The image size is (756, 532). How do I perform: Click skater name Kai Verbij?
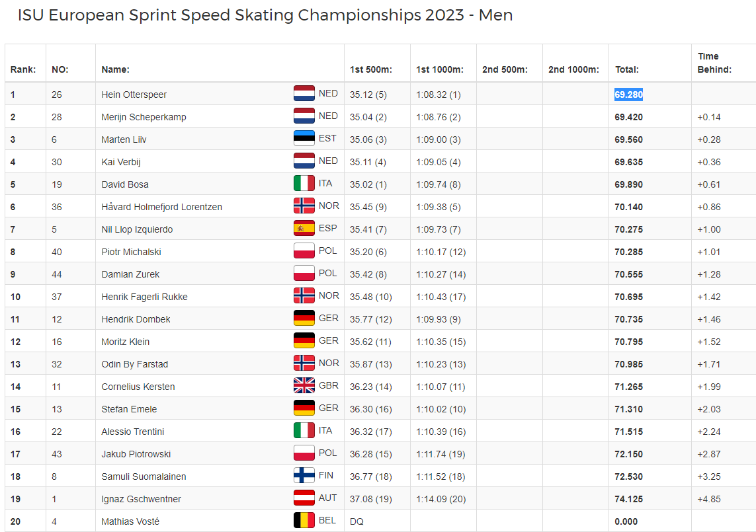point(121,162)
